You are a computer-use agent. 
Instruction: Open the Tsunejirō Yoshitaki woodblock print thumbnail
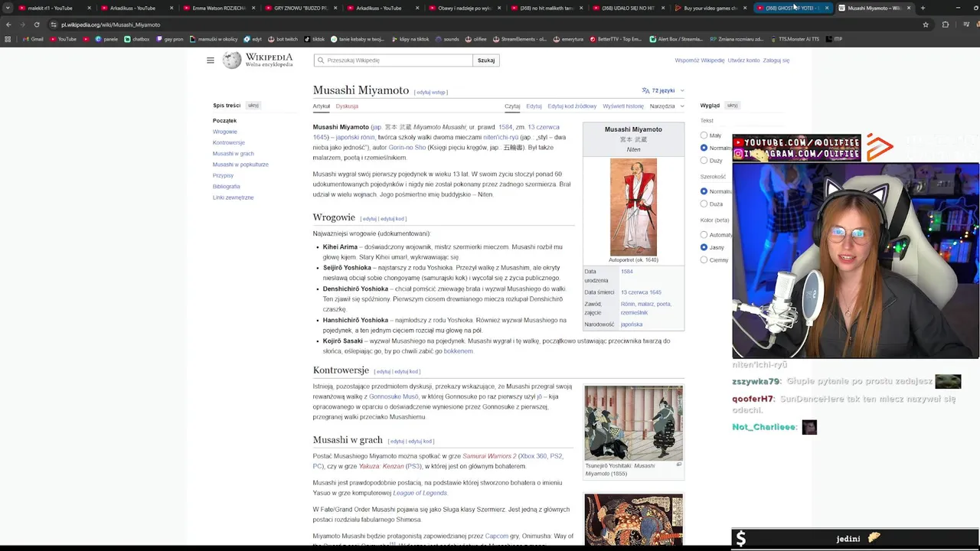(x=634, y=422)
